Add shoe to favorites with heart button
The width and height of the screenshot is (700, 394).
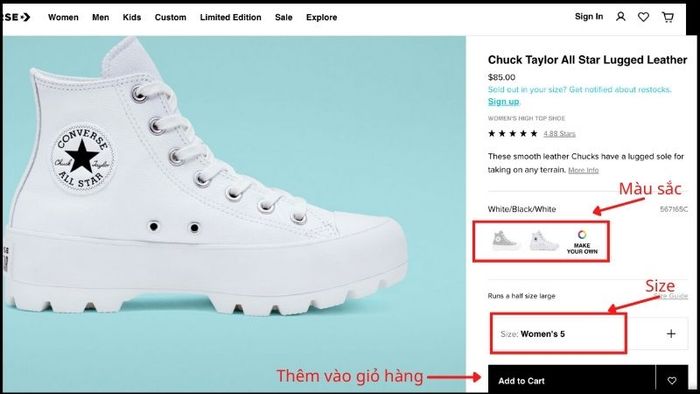point(672,380)
